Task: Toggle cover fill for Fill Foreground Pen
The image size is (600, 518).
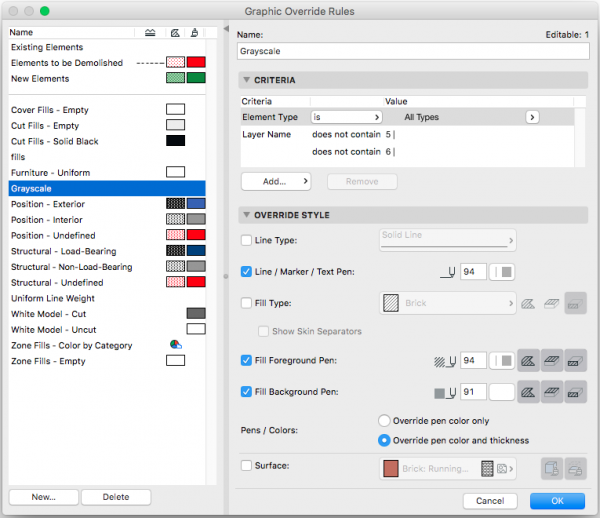Action: (552, 360)
